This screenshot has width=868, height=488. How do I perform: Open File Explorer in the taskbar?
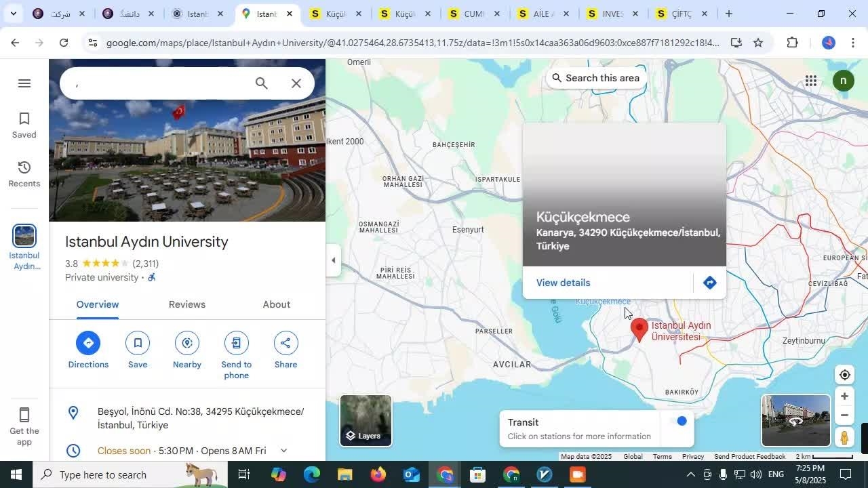[x=344, y=474]
